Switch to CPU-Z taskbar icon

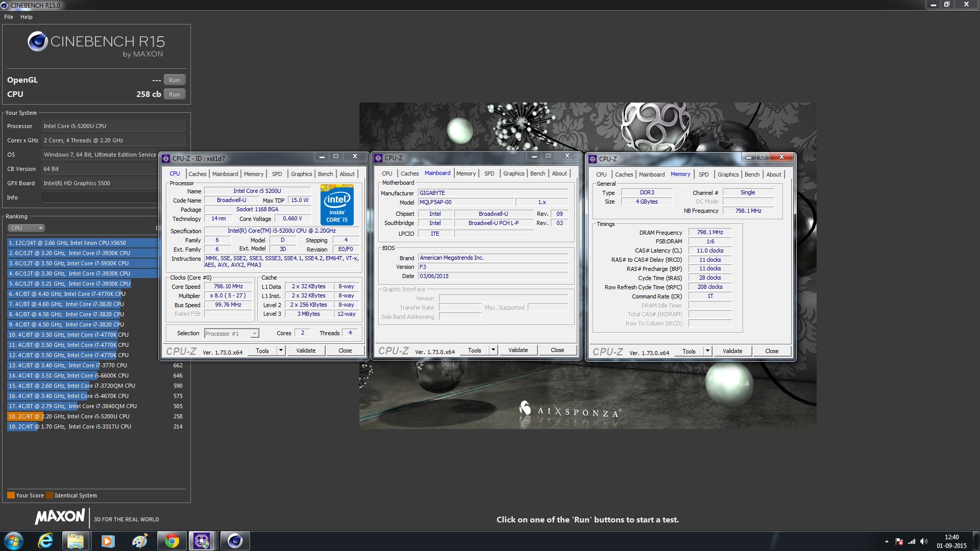tap(202, 541)
